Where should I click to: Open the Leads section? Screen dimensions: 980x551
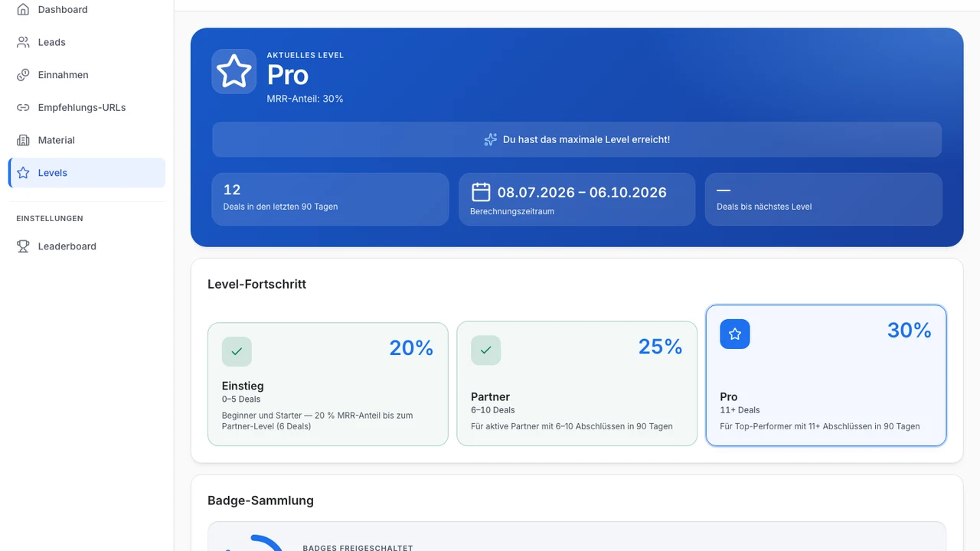[87, 42]
